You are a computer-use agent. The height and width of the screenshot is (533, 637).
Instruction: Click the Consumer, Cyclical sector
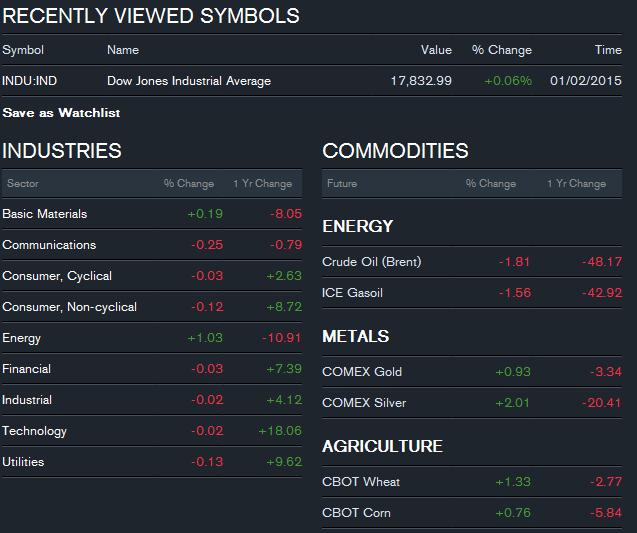click(x=57, y=276)
